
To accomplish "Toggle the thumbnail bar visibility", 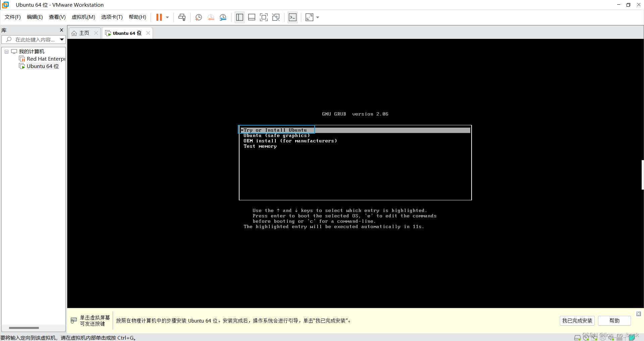I will tap(252, 17).
